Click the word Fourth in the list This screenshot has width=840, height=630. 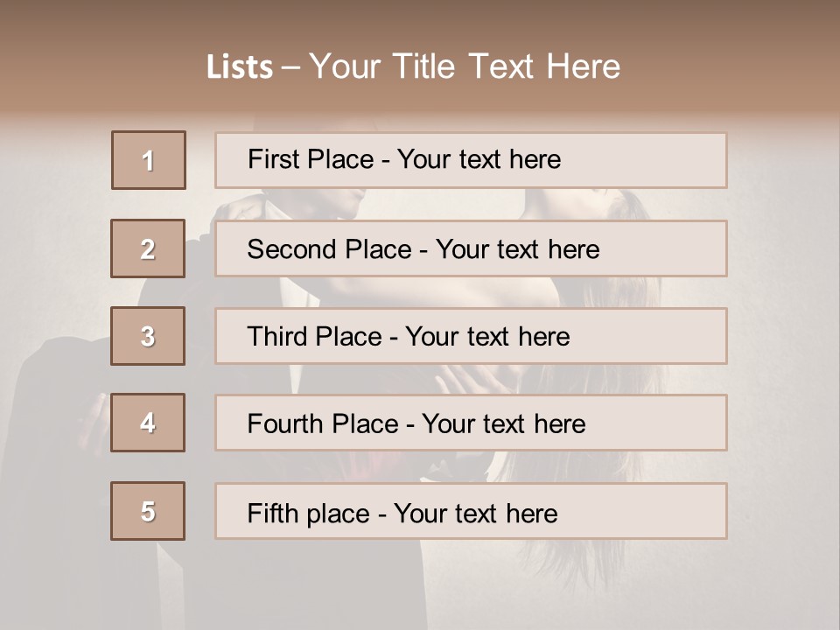point(284,424)
